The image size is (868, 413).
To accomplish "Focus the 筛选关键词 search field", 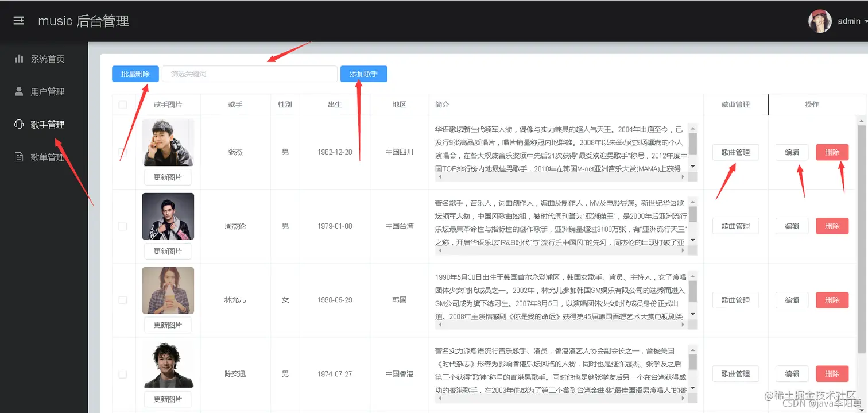I will [x=250, y=74].
